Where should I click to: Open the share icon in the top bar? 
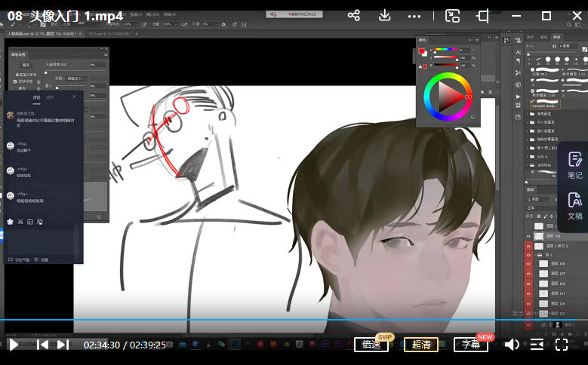click(354, 16)
